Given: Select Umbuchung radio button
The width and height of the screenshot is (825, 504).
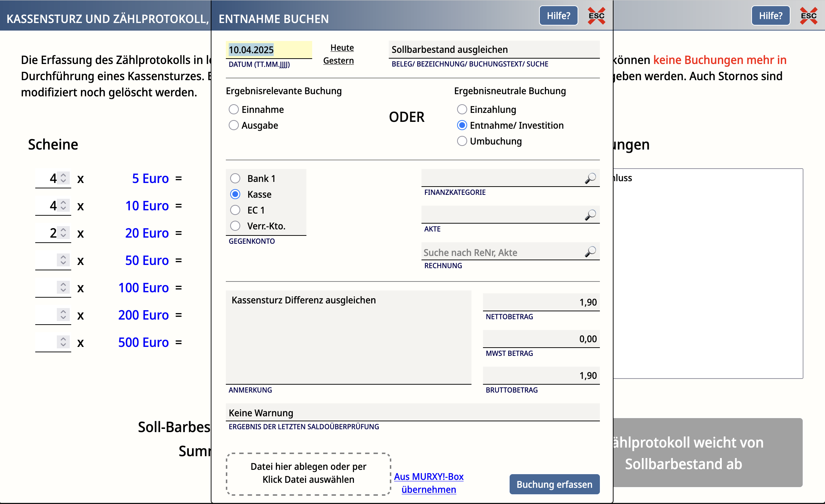Looking at the screenshot, I should point(462,141).
